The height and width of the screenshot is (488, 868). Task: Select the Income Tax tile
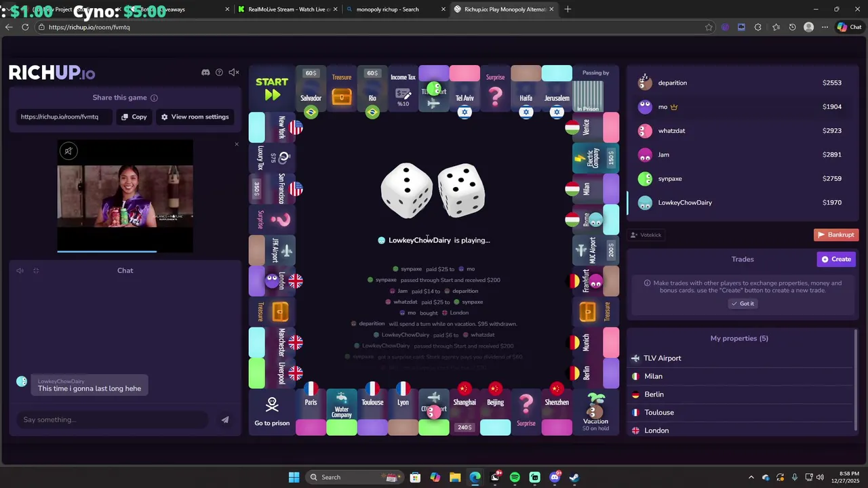403,89
